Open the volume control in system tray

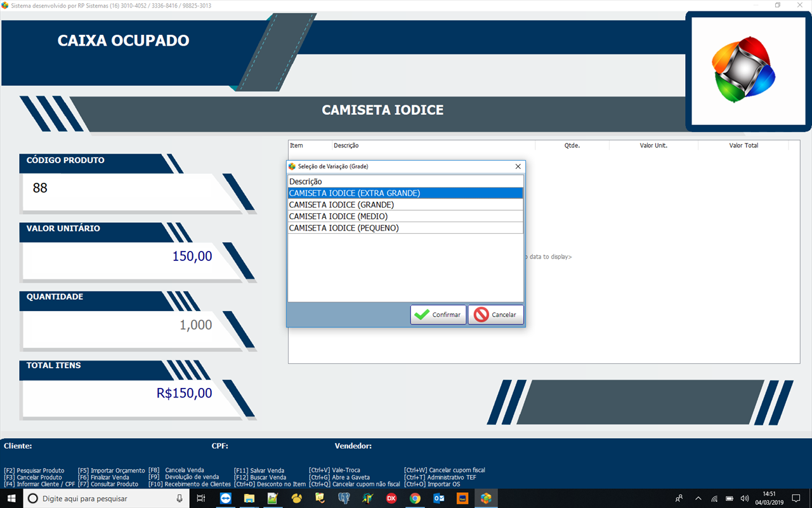pyautogui.click(x=745, y=498)
